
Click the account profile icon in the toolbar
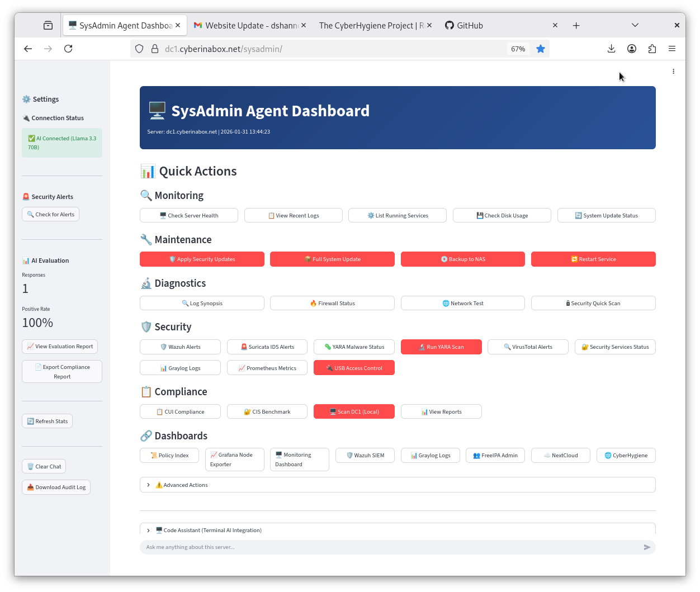tap(632, 49)
